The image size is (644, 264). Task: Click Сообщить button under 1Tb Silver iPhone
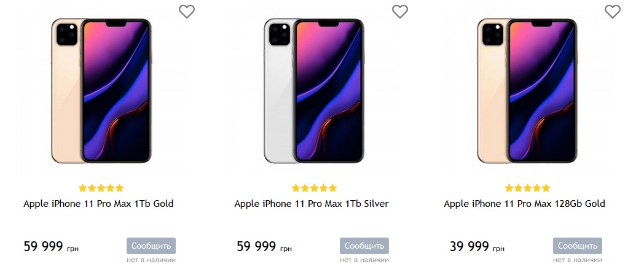[364, 246]
